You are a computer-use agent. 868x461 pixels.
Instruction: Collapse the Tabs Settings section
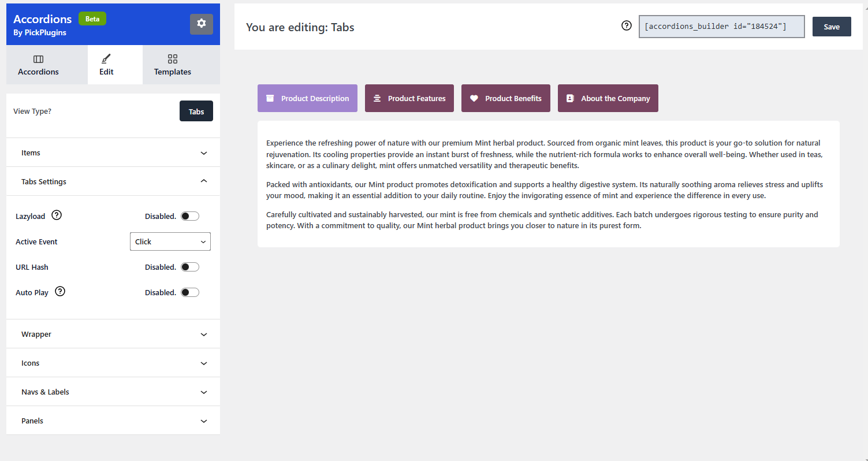click(113, 181)
